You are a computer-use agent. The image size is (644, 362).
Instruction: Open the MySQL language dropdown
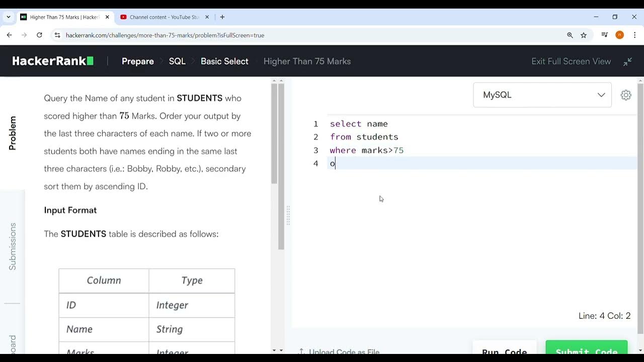point(542,95)
